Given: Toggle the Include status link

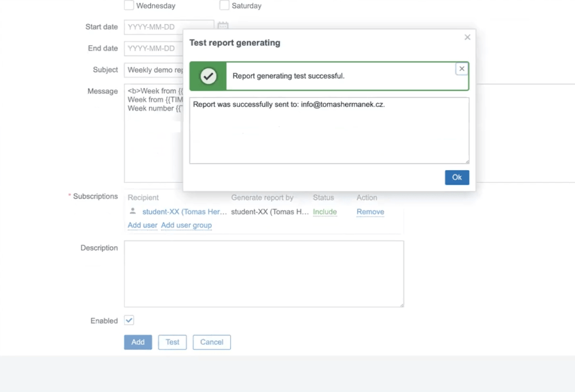Looking at the screenshot, I should (x=325, y=212).
